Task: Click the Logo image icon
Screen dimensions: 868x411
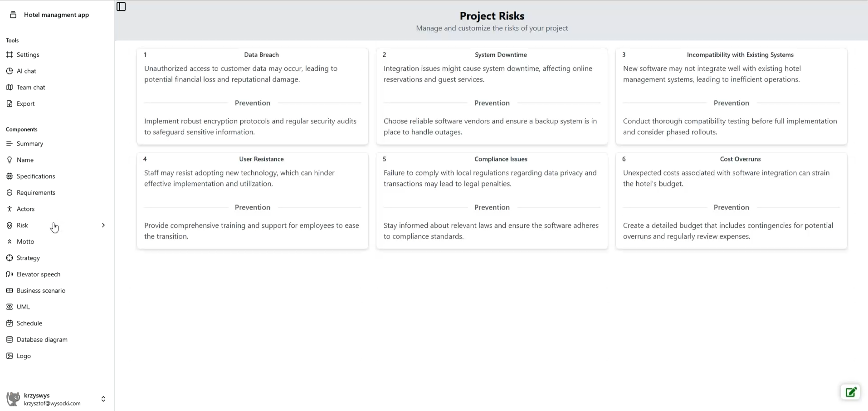Action: tap(10, 356)
